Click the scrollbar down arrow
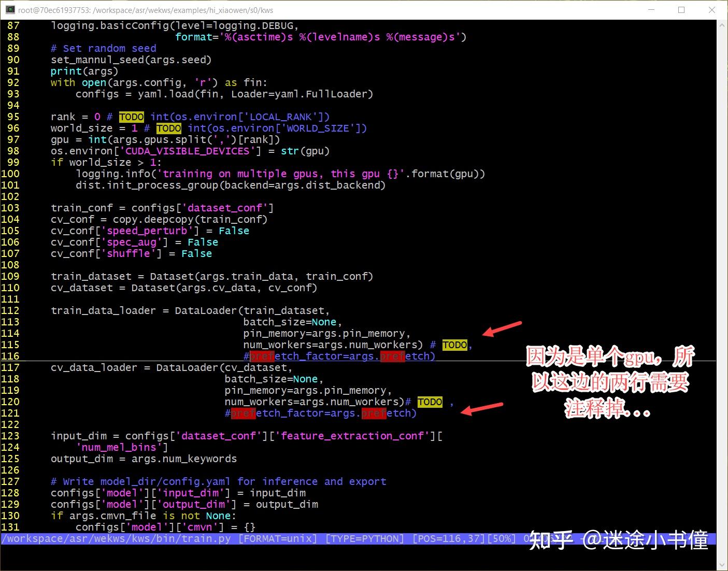This screenshot has height=571, width=728. coord(722,564)
